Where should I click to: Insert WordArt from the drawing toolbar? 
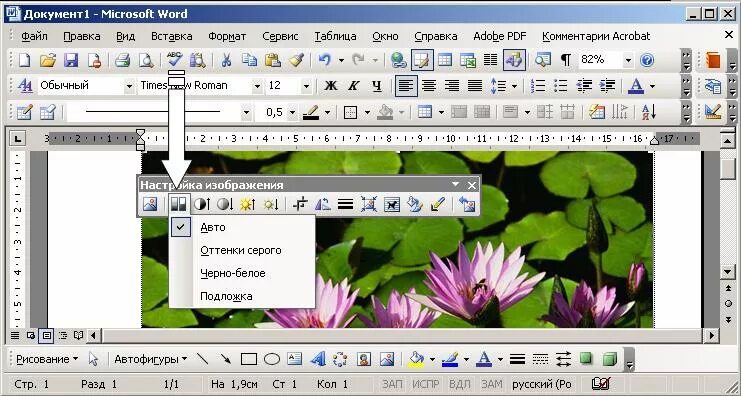coord(318,359)
